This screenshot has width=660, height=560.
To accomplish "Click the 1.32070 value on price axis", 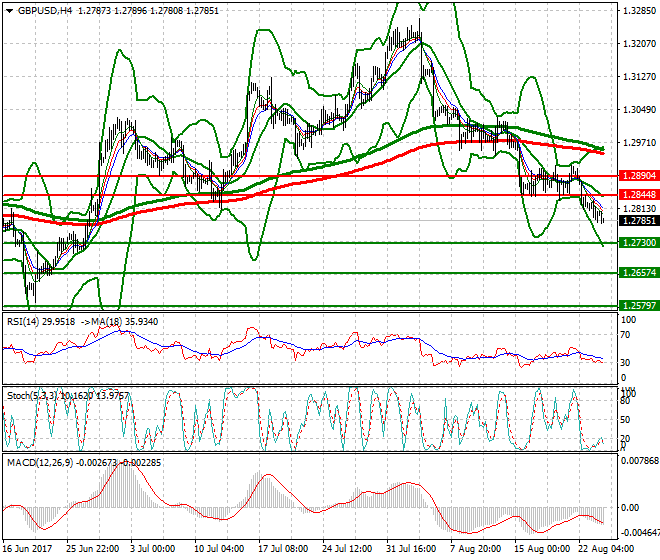I will (x=637, y=44).
